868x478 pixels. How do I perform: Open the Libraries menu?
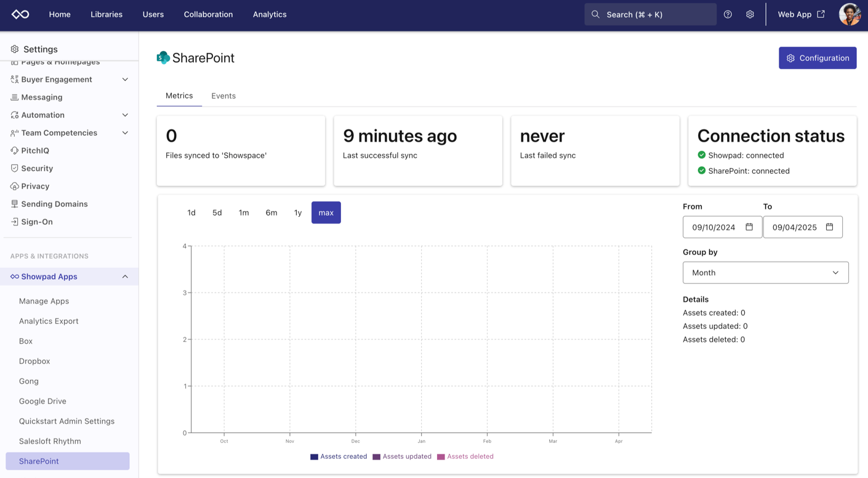pos(106,14)
